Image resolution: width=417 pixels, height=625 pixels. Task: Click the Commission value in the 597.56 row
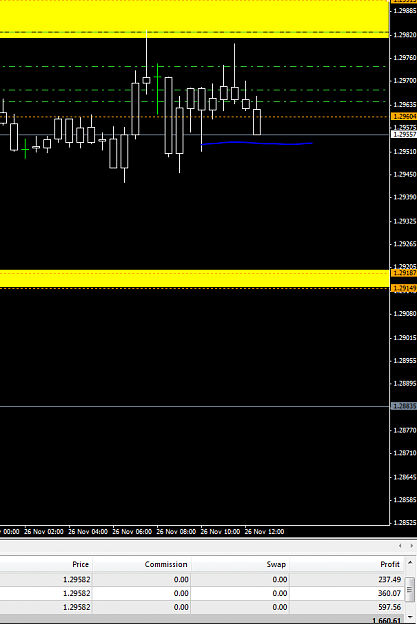point(181,607)
